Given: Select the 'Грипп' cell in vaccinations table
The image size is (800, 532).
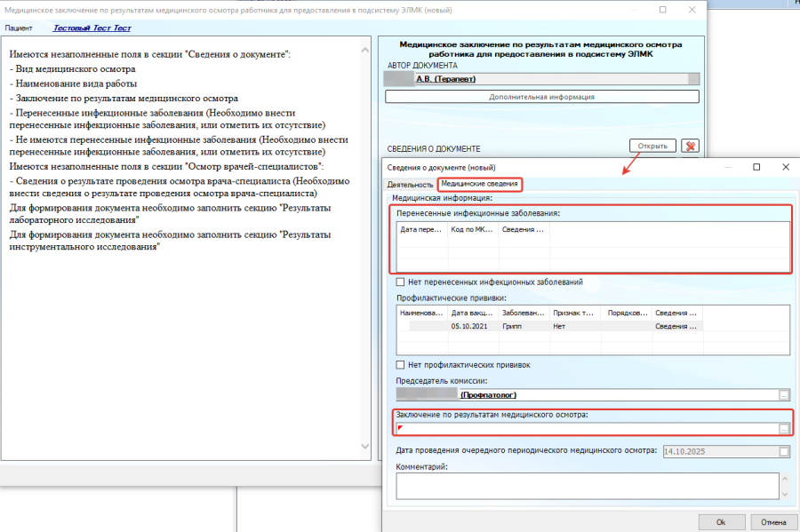Looking at the screenshot, I should click(524, 326).
